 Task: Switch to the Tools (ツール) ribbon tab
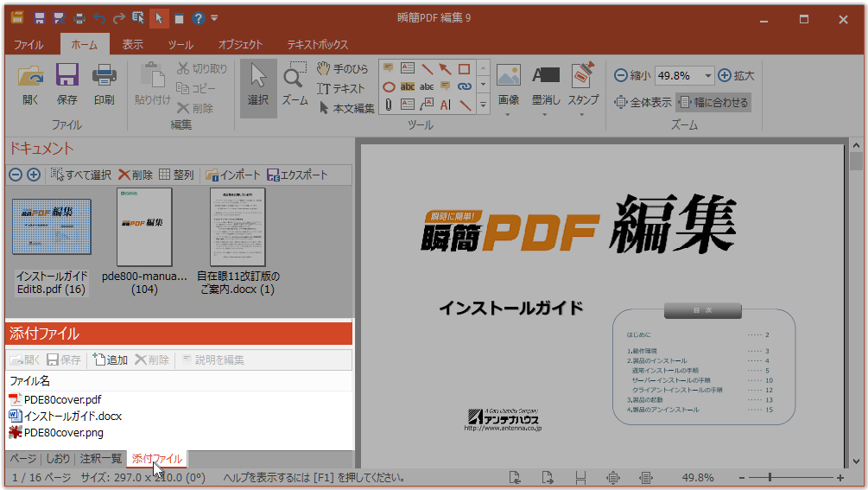181,45
